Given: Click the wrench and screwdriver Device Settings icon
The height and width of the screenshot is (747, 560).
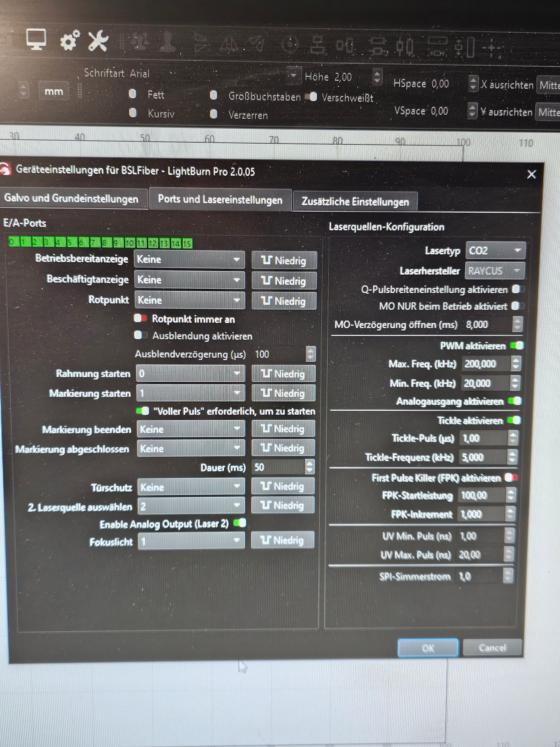Looking at the screenshot, I should [x=98, y=41].
